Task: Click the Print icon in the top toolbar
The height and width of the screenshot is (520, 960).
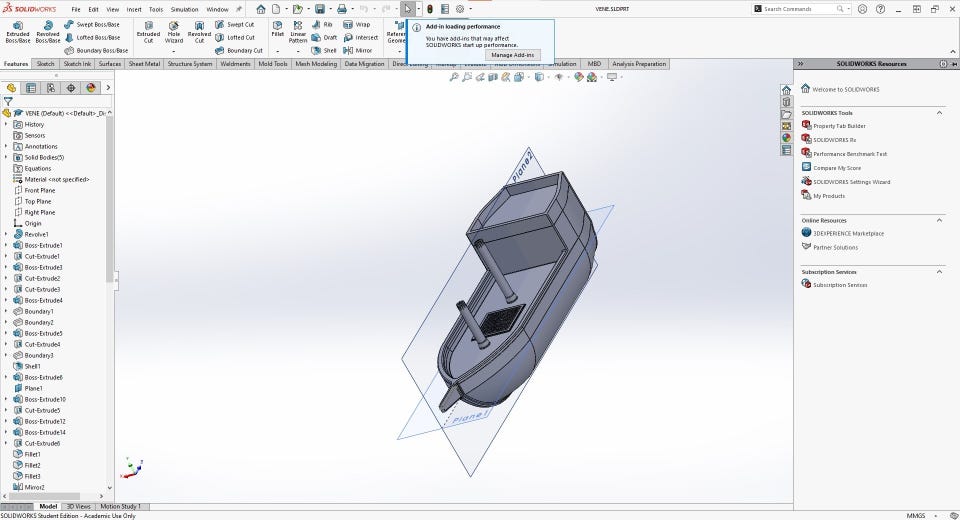Action: point(342,9)
